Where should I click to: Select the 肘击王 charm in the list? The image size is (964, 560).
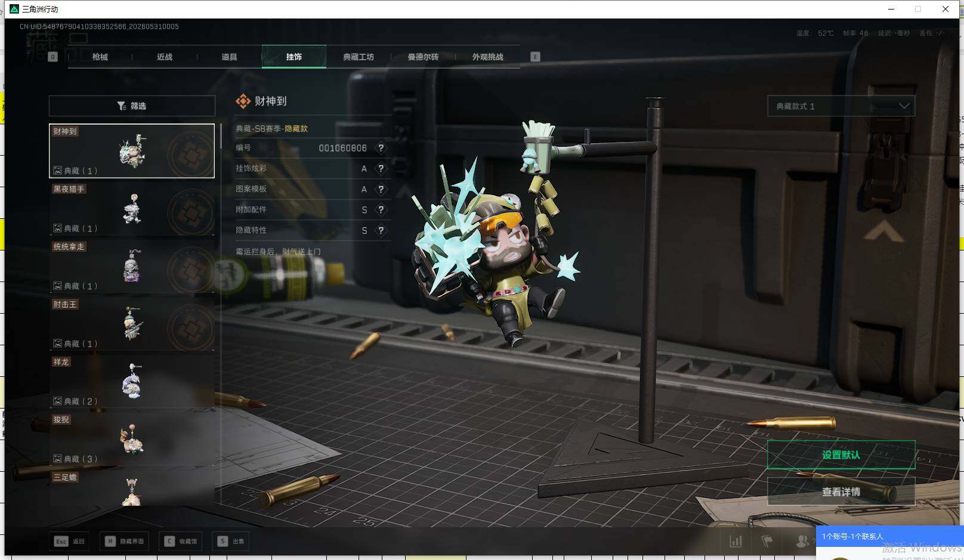click(x=132, y=324)
